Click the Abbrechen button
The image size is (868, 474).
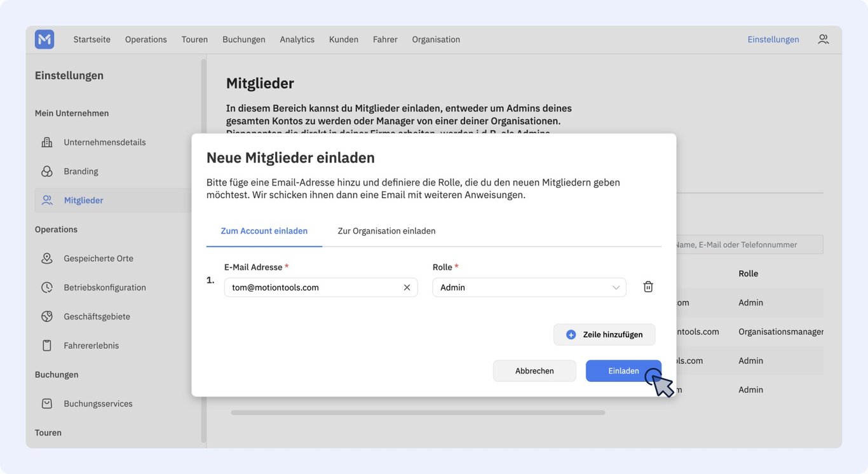[534, 371]
